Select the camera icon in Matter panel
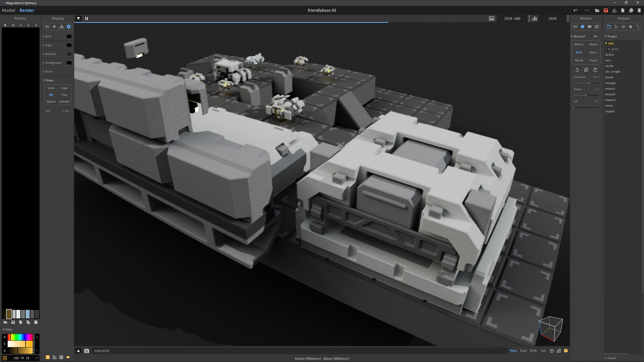Image resolution: width=644 pixels, height=362 pixels. [590, 27]
